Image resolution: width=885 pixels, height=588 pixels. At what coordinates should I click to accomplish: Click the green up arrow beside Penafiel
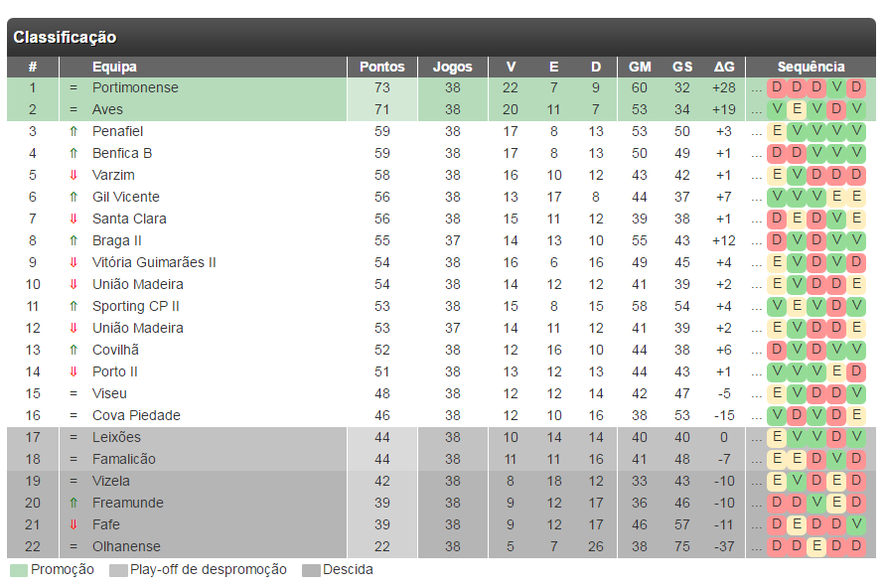tap(74, 131)
